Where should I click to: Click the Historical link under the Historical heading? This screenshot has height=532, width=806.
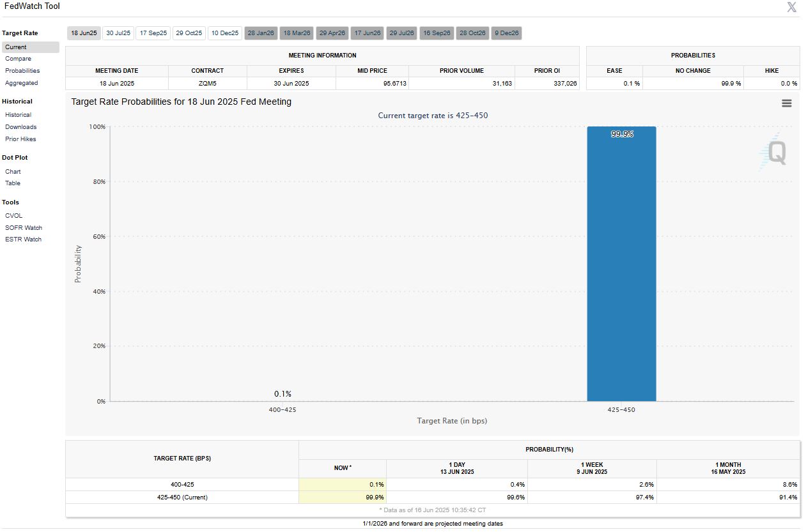click(19, 115)
